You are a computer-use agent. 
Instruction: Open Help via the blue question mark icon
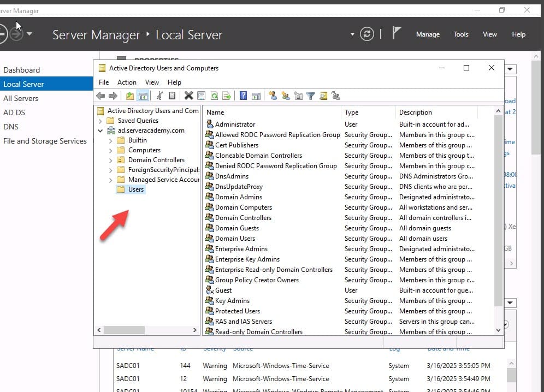[244, 96]
